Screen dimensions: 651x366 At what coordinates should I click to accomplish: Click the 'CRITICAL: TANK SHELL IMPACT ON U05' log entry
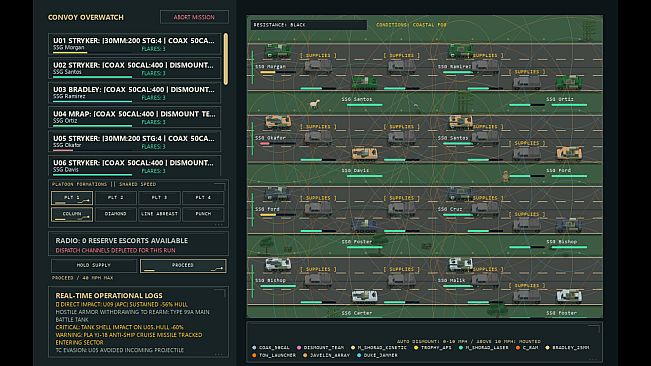pos(119,327)
